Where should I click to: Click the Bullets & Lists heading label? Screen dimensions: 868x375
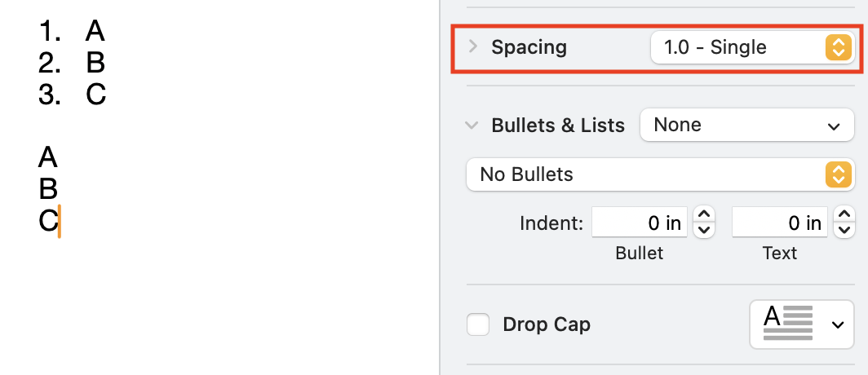coord(558,126)
